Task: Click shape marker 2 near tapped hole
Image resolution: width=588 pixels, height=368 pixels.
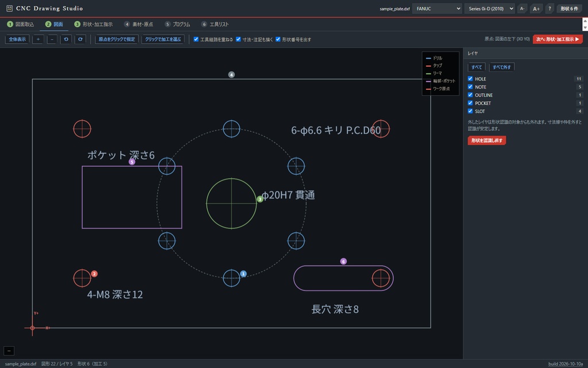Action: (x=95, y=274)
